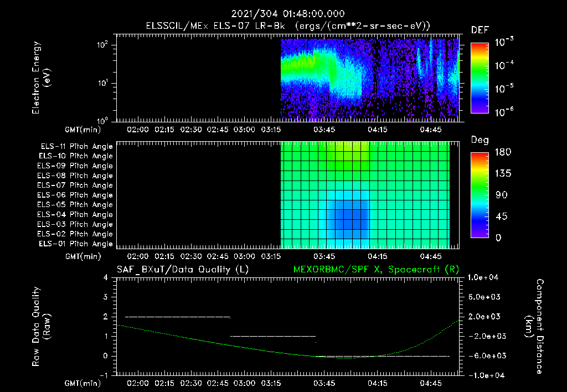The width and height of the screenshot is (567, 392).
Task: Select the ELS-03 Pitch Angle row label
Action: pos(75,224)
